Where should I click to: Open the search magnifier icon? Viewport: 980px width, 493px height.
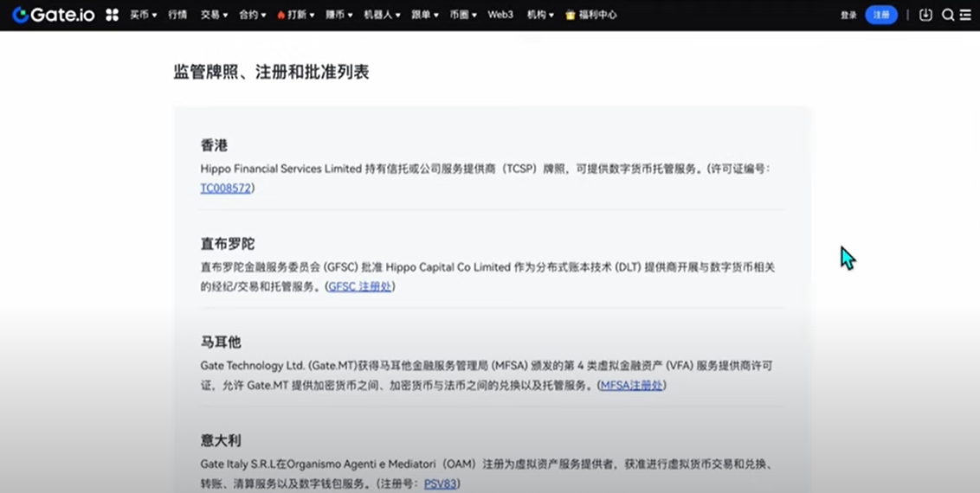coord(948,15)
